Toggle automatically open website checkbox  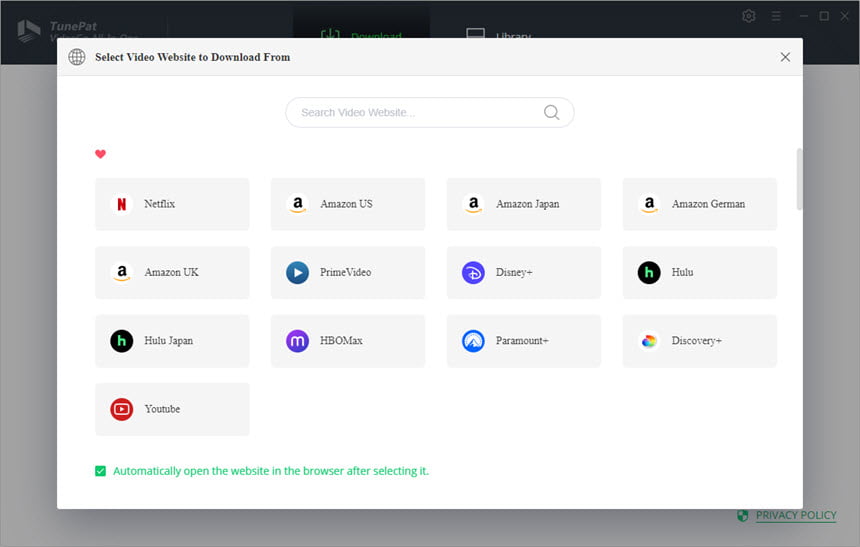click(x=100, y=471)
